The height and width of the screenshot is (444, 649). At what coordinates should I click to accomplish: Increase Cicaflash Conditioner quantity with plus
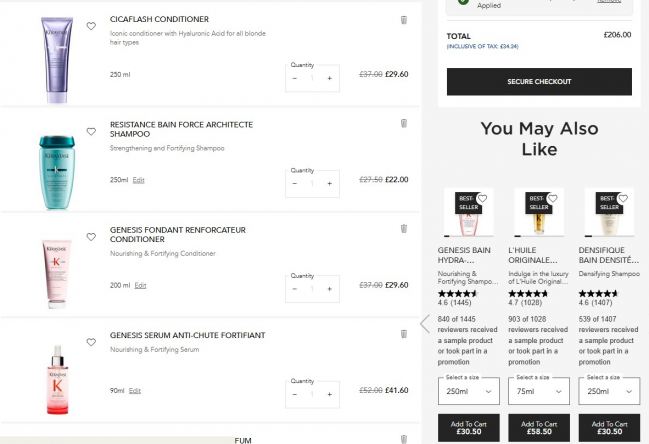click(x=330, y=78)
